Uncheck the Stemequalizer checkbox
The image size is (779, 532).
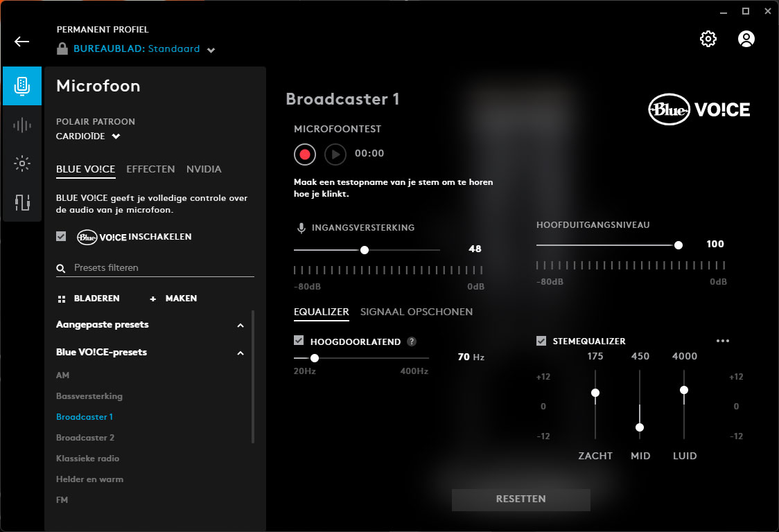click(541, 341)
